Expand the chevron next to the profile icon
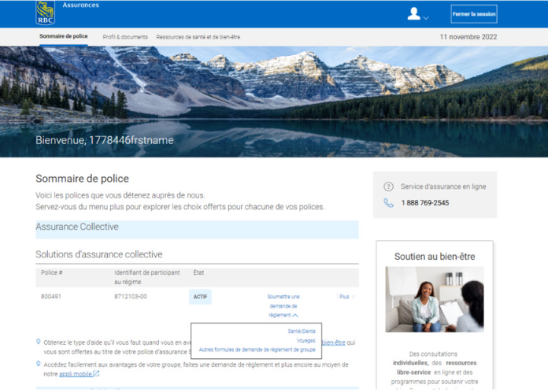The width and height of the screenshot is (548, 392). click(426, 17)
